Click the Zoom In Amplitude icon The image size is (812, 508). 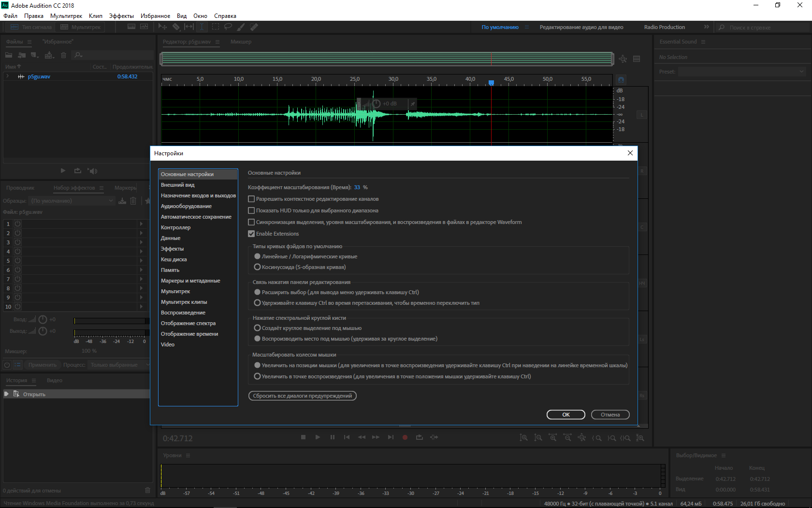click(x=523, y=438)
